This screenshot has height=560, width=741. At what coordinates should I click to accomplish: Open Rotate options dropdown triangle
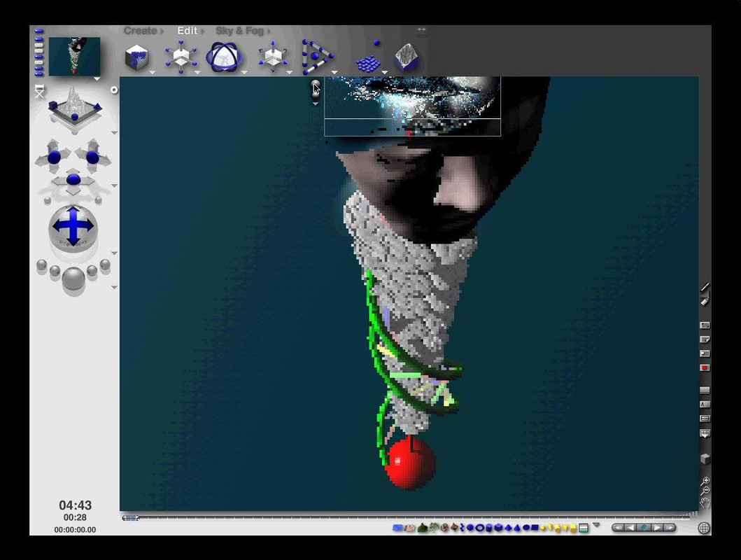point(244,73)
